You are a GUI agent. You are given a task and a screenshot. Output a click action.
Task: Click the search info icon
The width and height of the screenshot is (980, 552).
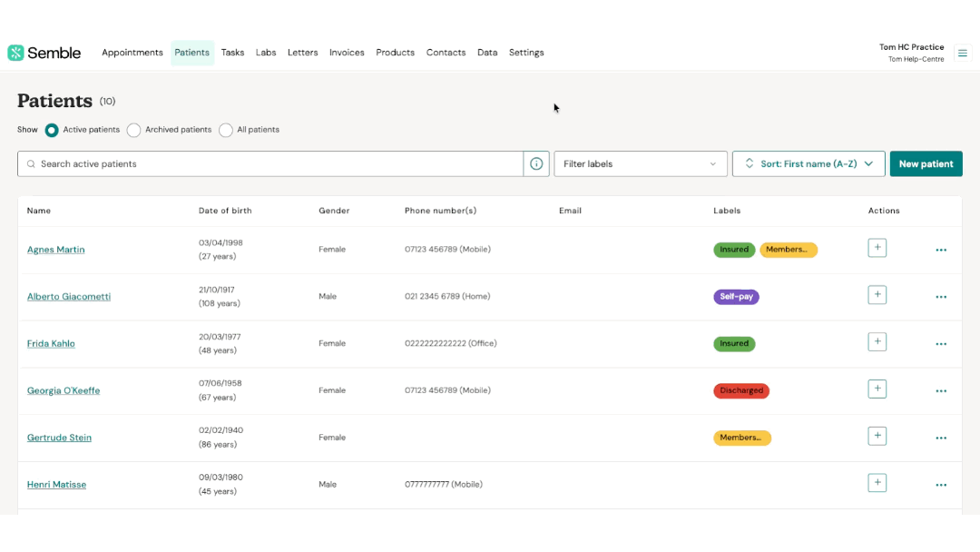(536, 164)
